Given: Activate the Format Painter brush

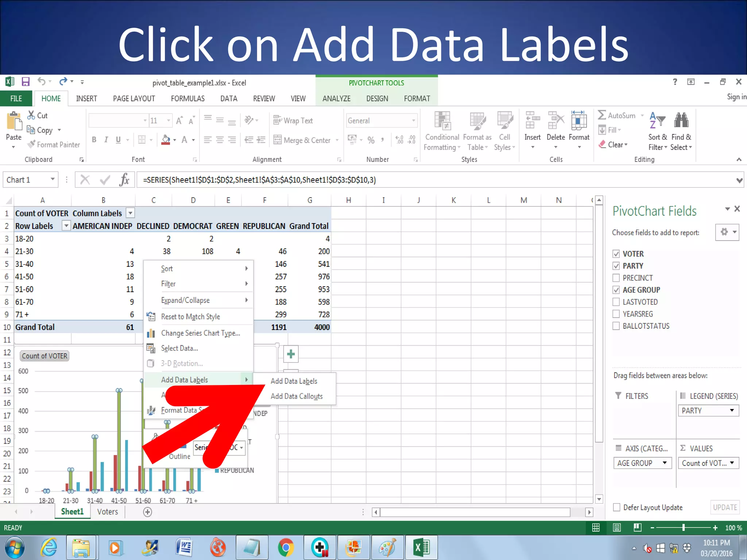Looking at the screenshot, I should click(x=54, y=145).
